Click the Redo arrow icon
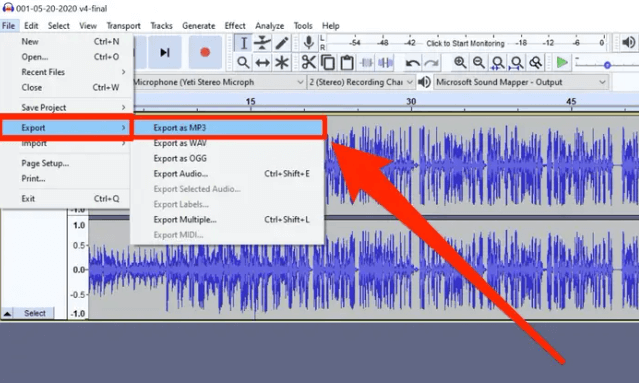The width and height of the screenshot is (639, 383). [431, 63]
